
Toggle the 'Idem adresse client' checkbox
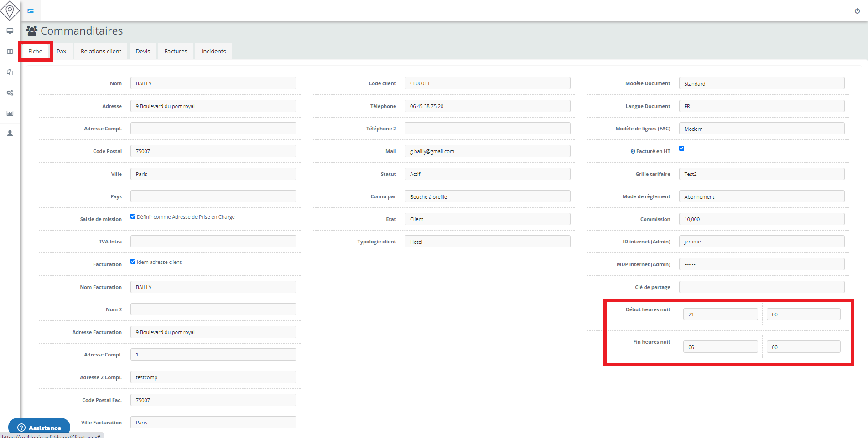click(x=133, y=262)
